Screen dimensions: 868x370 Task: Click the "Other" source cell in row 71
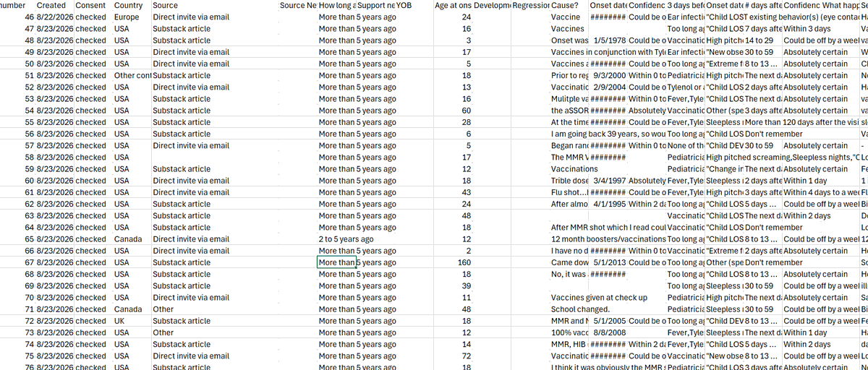[x=214, y=309]
